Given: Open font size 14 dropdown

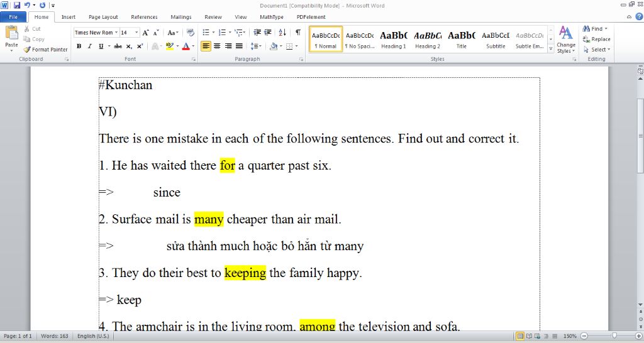Looking at the screenshot, I should click(x=136, y=33).
